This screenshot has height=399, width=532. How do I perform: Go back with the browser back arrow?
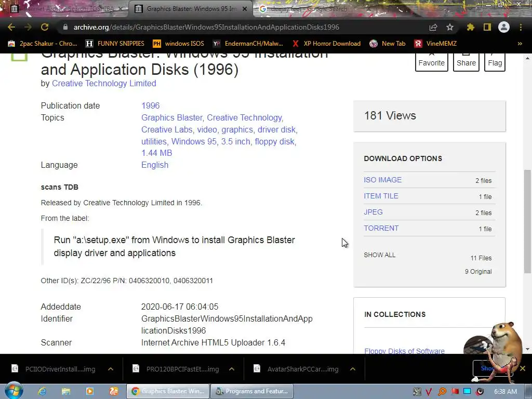(x=11, y=27)
